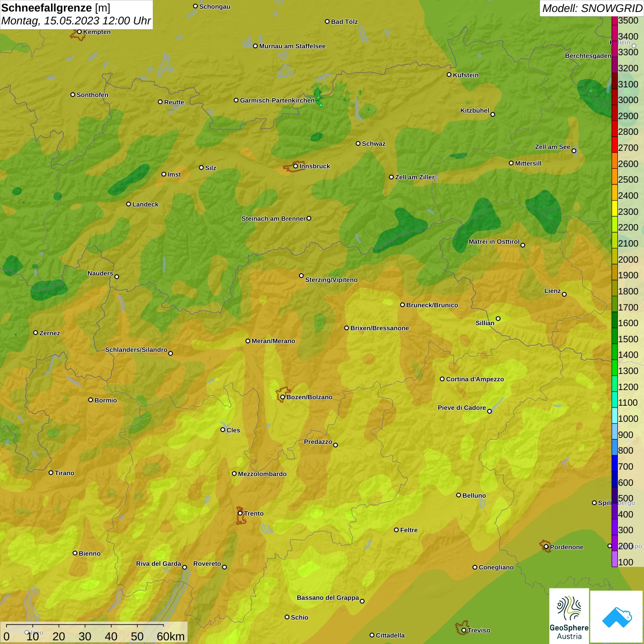Click the Kitzbühel marker dot
Screen dimensions: 644x644
pyautogui.click(x=493, y=114)
